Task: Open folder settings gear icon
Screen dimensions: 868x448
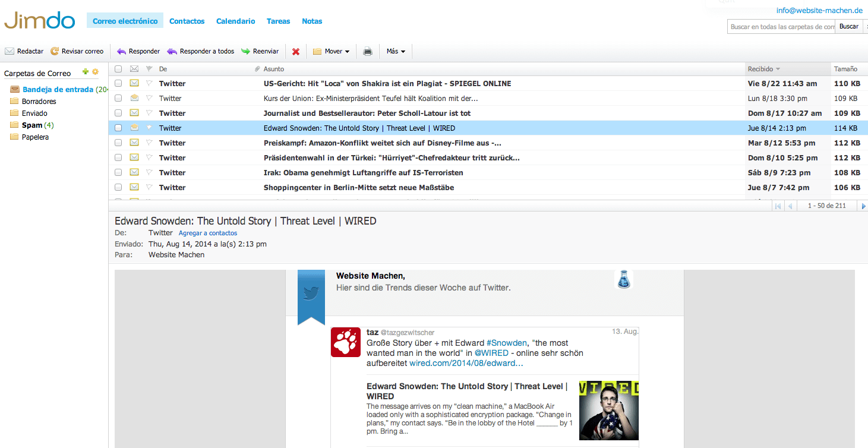Action: coord(95,72)
